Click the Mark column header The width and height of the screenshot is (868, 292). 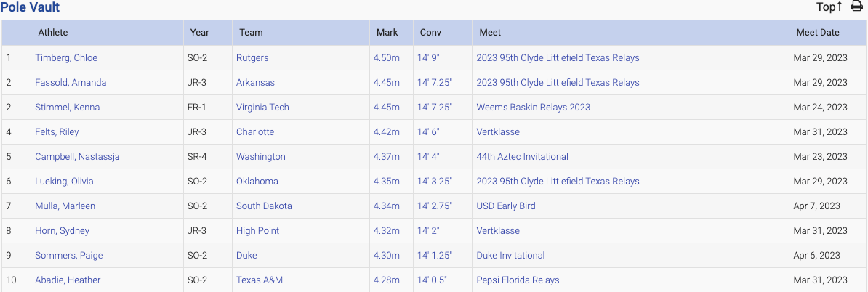(x=387, y=33)
